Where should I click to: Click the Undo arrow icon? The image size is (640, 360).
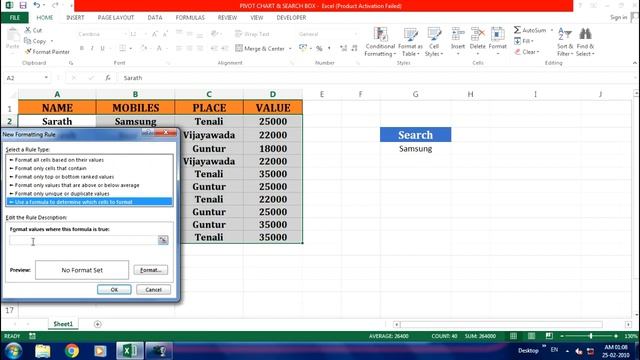click(36, 5)
